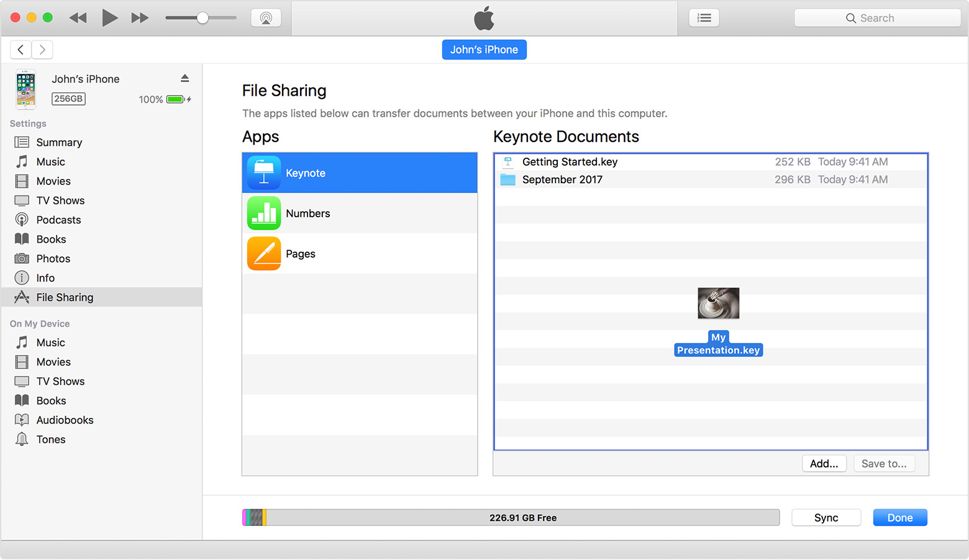Screen dimensions: 969x560
Task: Click the rewind playback button
Action: pos(78,18)
